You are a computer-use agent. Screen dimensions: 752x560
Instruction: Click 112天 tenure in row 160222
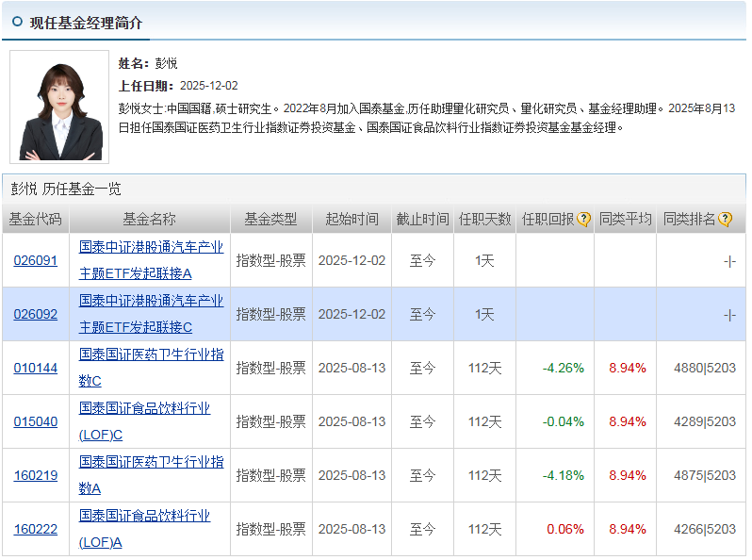[x=485, y=529]
